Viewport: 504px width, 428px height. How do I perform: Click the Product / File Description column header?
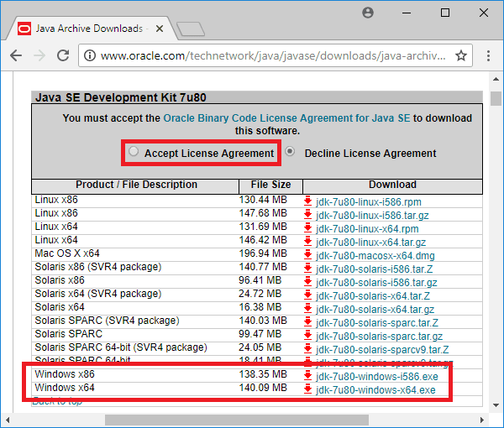pos(136,185)
